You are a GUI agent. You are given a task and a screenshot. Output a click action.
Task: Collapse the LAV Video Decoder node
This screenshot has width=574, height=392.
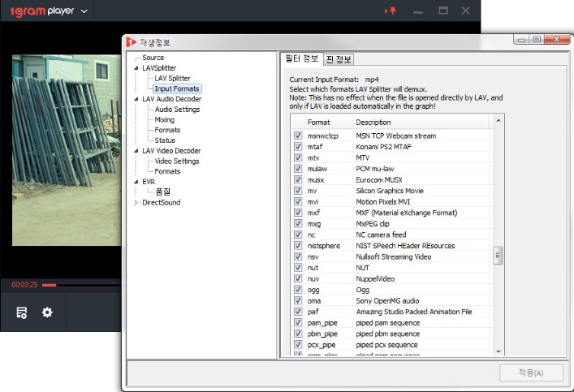click(136, 151)
